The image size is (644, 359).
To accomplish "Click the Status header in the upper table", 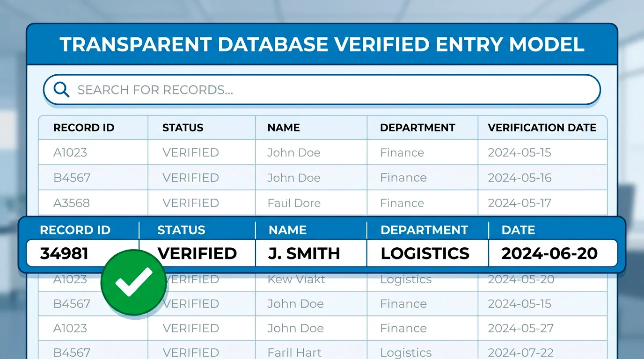I will [x=183, y=128].
